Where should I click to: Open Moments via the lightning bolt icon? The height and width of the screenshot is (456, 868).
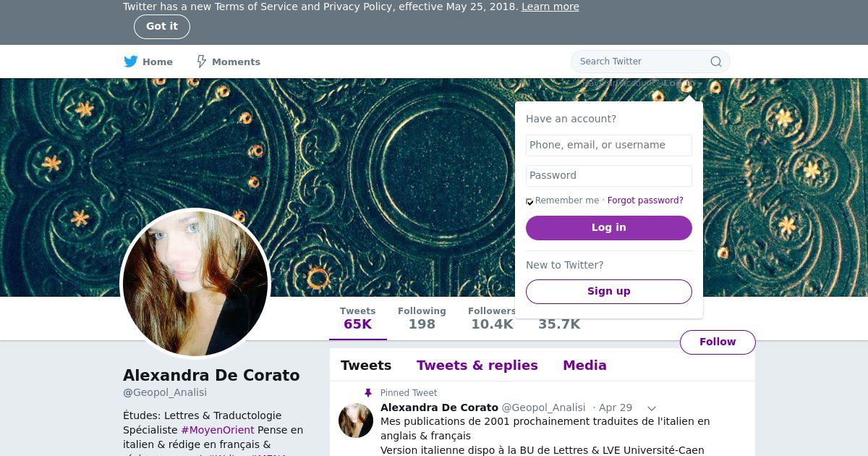(202, 62)
